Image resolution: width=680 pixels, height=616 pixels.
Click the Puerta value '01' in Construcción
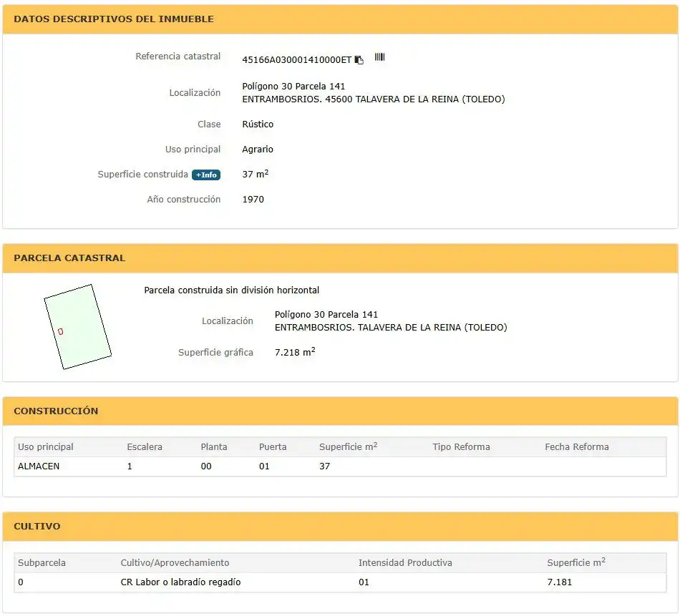(x=264, y=466)
